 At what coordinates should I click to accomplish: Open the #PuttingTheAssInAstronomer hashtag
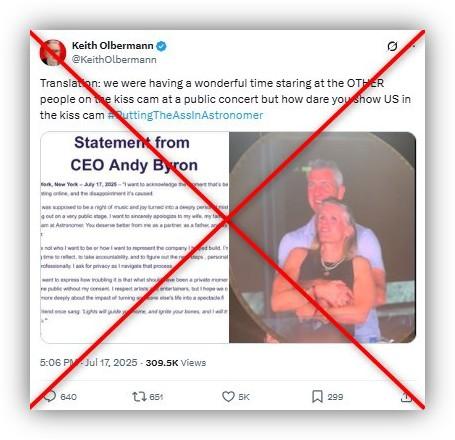[x=185, y=115]
